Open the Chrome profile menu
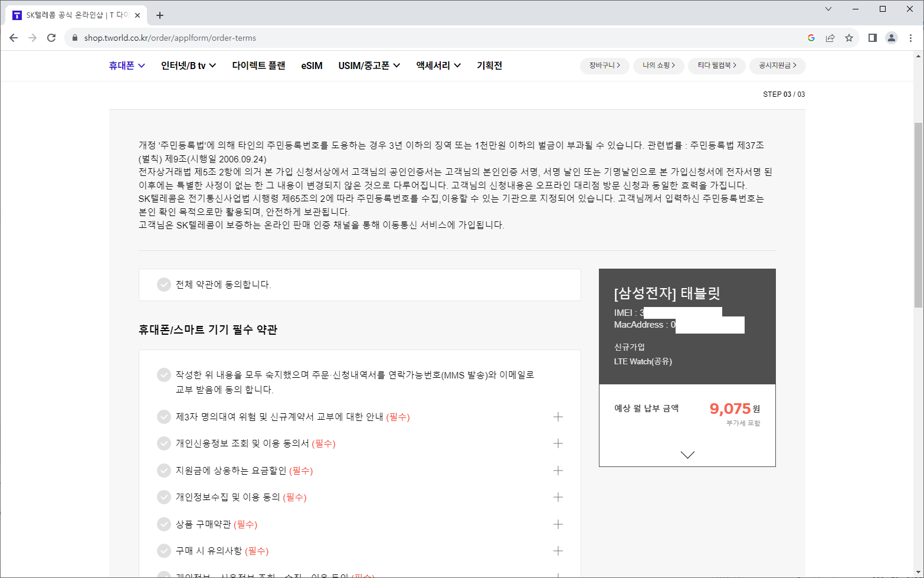Image resolution: width=924 pixels, height=578 pixels. point(892,38)
